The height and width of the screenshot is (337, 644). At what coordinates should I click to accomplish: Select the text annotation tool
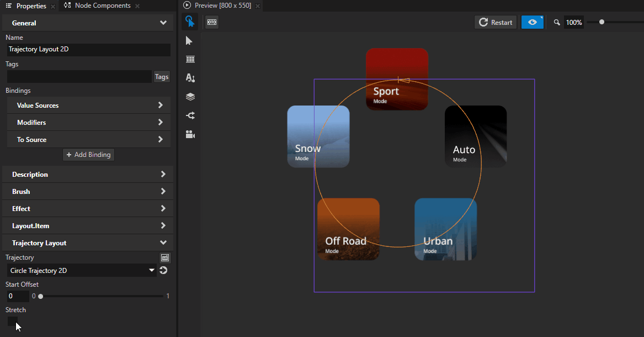point(190,78)
